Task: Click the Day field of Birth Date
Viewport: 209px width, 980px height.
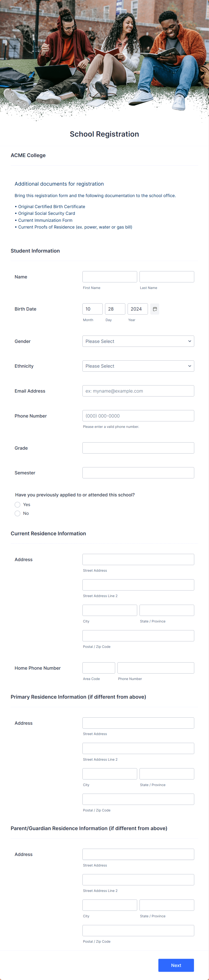Action: (115, 309)
